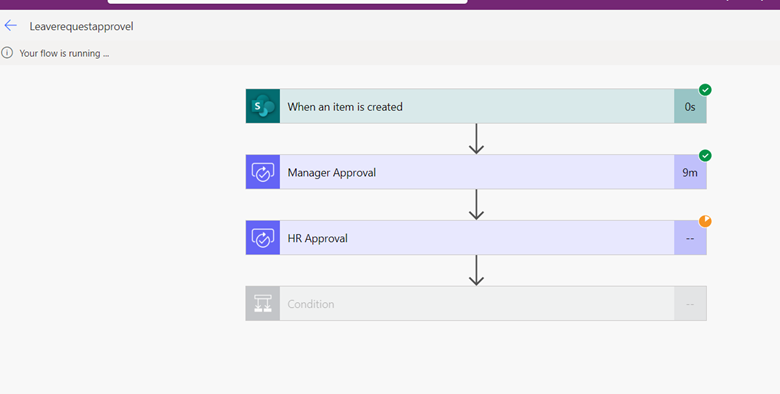780x394 pixels.
Task: Click green success badge on Manager Approval
Action: point(705,156)
